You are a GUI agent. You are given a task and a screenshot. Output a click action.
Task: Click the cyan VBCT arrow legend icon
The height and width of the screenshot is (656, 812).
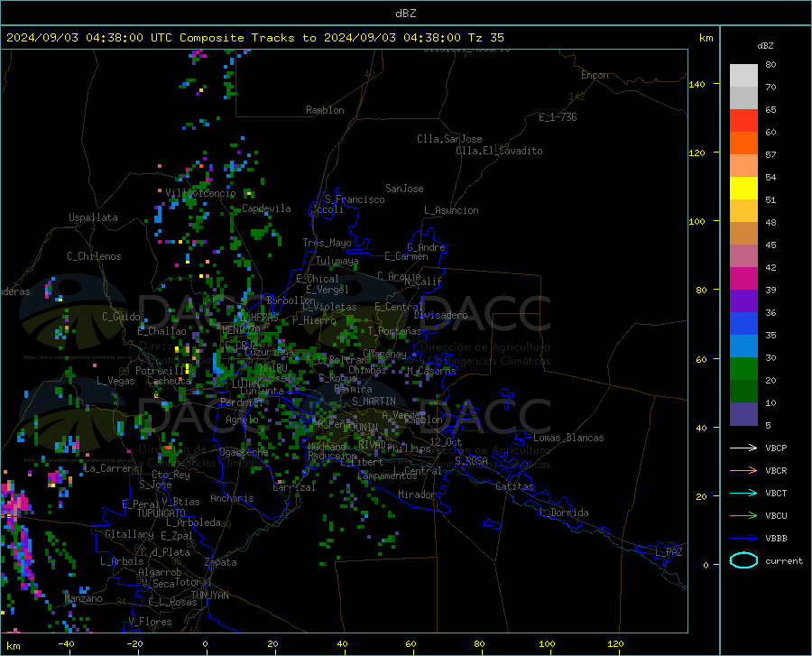pyautogui.click(x=743, y=493)
